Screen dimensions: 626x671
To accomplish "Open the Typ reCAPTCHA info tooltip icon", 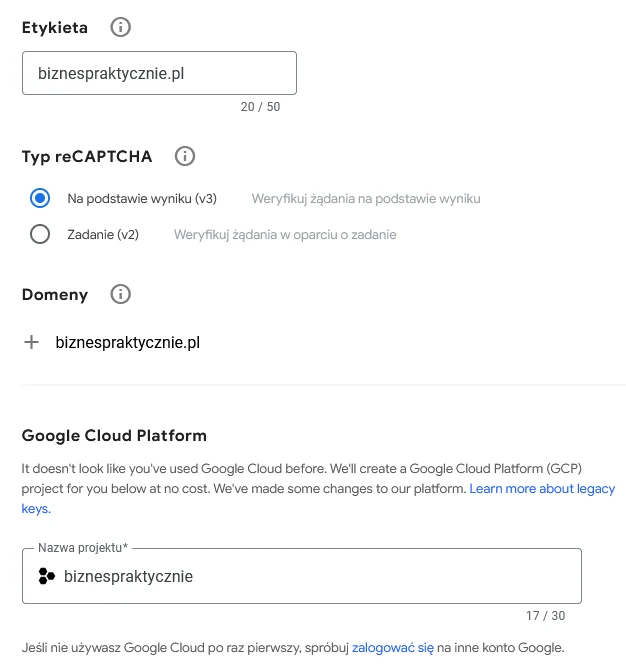I will 185,156.
